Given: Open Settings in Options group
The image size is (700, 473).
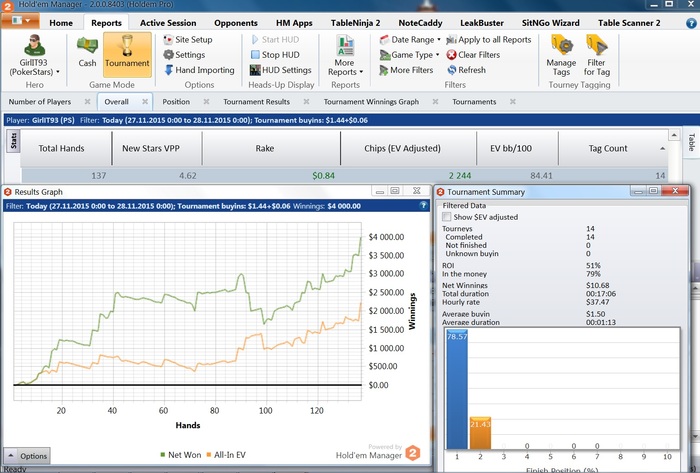Looking at the screenshot, I should click(x=184, y=55).
